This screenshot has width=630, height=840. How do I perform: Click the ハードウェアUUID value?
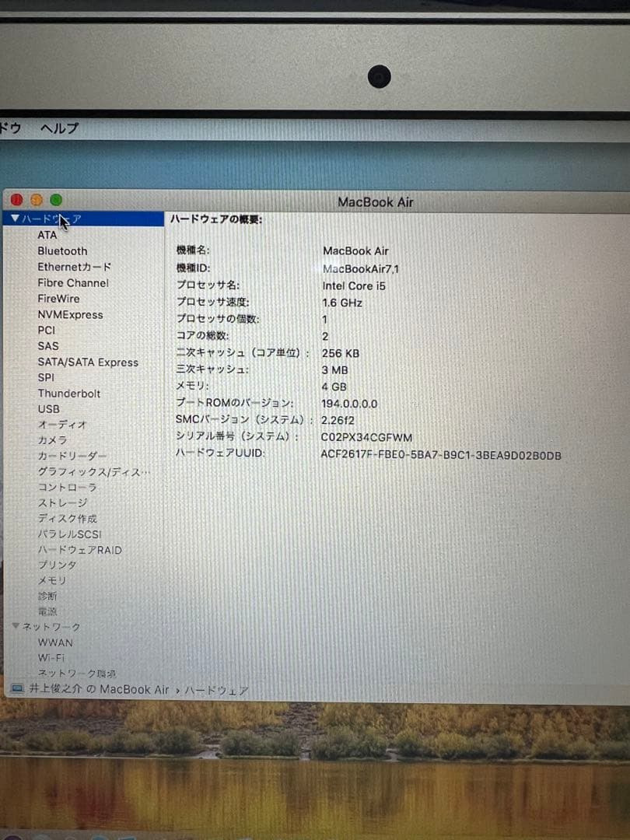[441, 455]
